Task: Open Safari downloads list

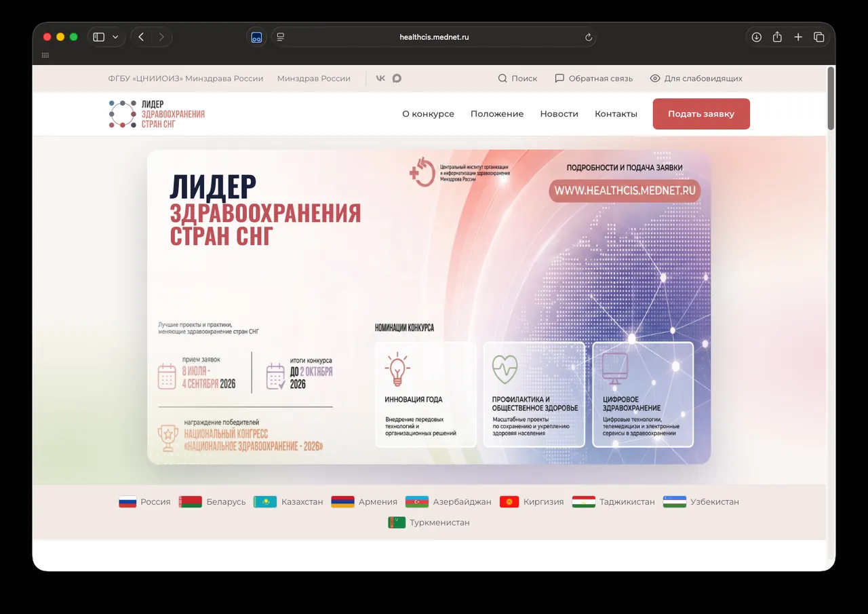Action: click(757, 37)
